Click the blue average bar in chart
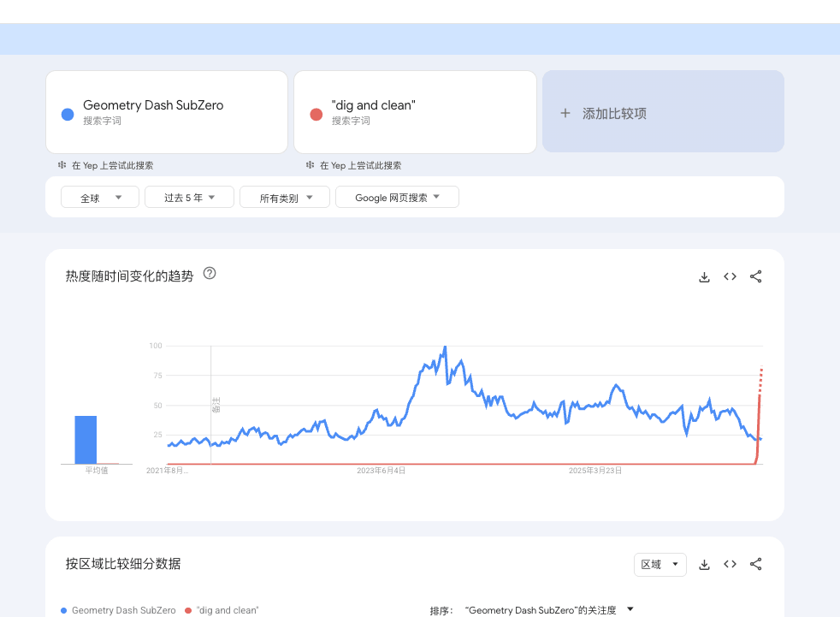 86,440
